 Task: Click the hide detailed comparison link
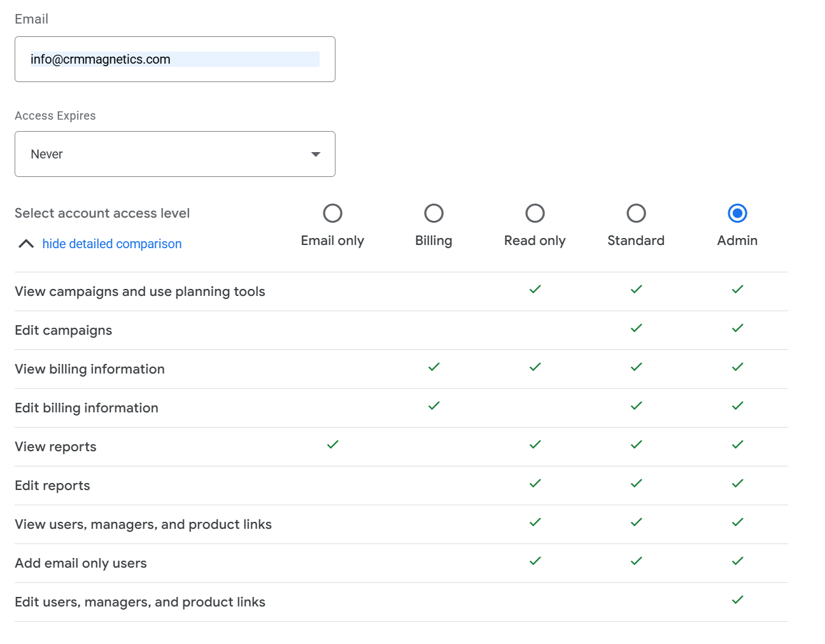[112, 244]
